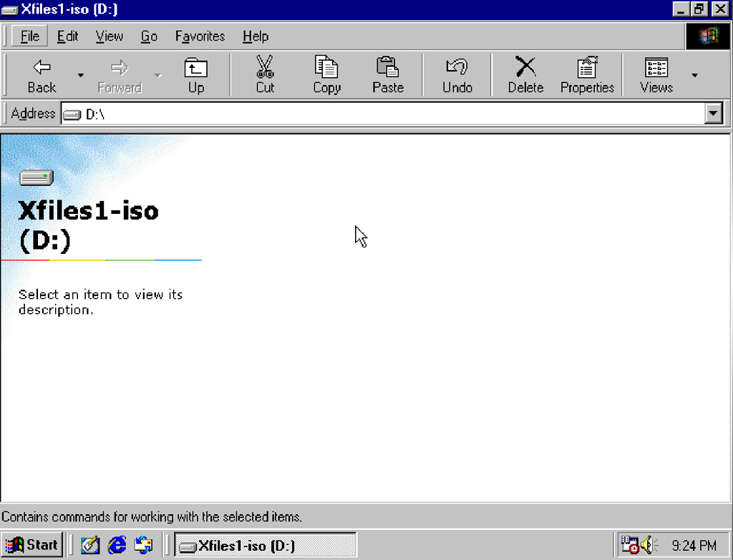Image resolution: width=733 pixels, height=560 pixels.
Task: Click the Task Scheduler tray icon
Action: [630, 544]
